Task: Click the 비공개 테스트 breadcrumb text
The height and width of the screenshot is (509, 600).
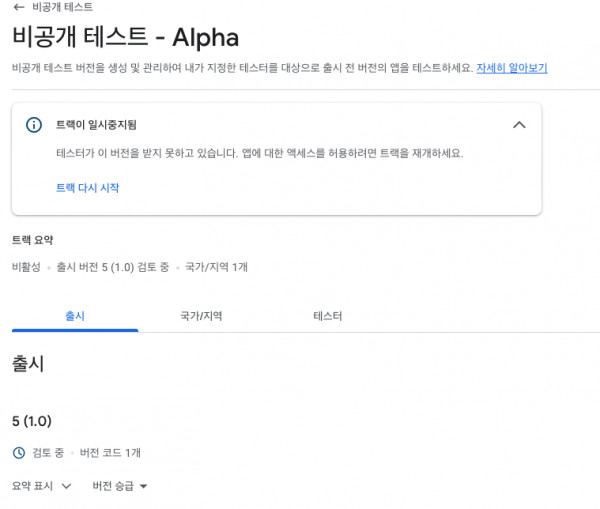Action: (x=62, y=7)
